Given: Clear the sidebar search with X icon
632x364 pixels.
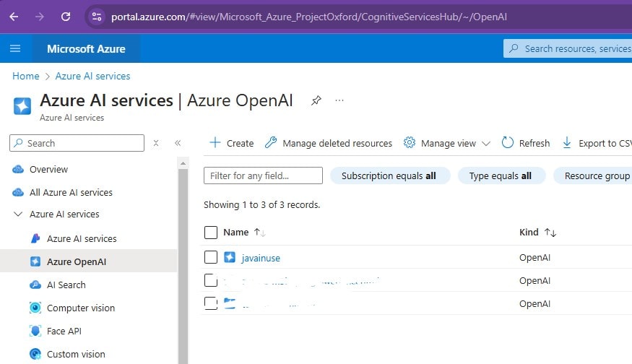Looking at the screenshot, I should pos(156,143).
